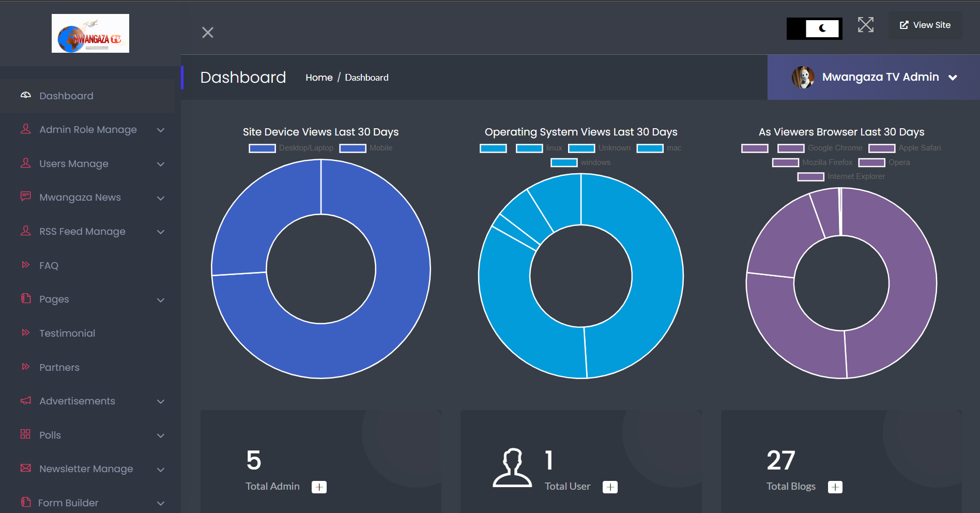Click the plus icon beside Total Admin
Screen dimensions: 980x513
click(x=319, y=487)
